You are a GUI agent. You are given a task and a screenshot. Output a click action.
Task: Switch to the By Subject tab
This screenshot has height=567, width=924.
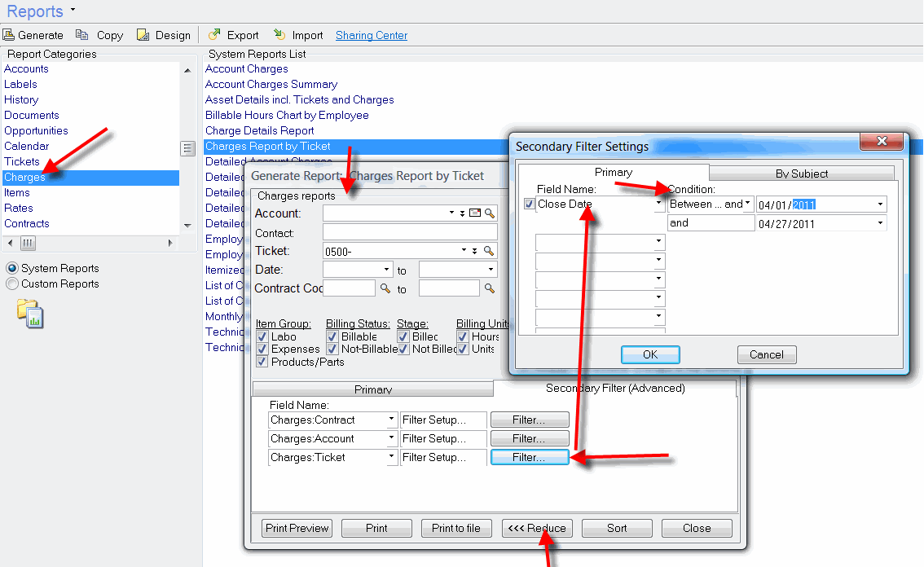[x=801, y=173]
